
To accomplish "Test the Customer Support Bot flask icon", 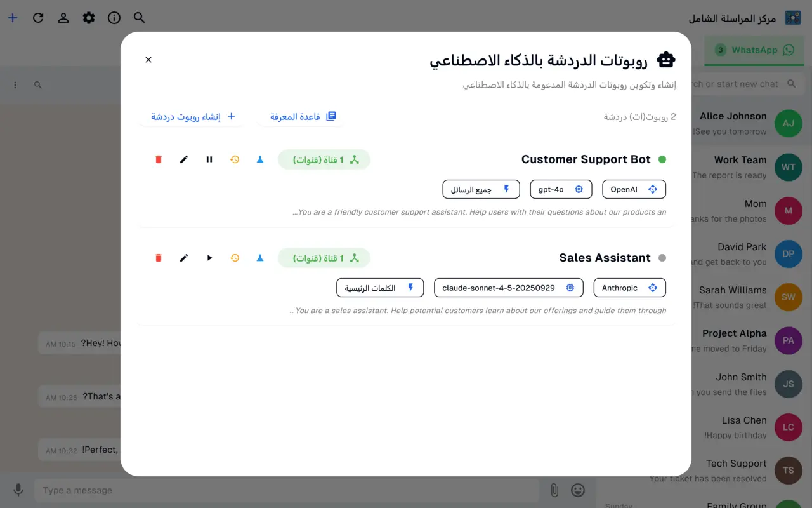I will [x=260, y=159].
